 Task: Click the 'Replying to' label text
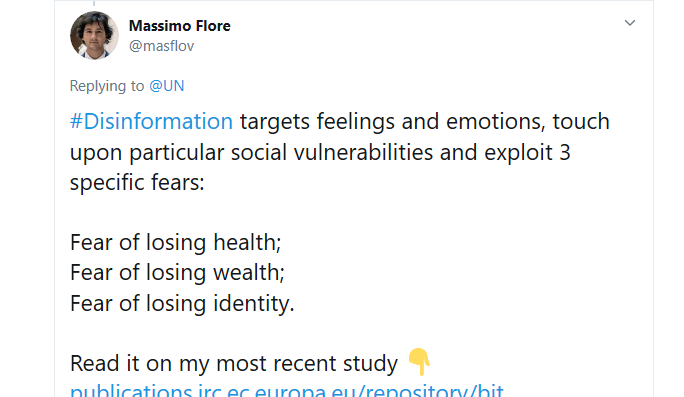(107, 86)
